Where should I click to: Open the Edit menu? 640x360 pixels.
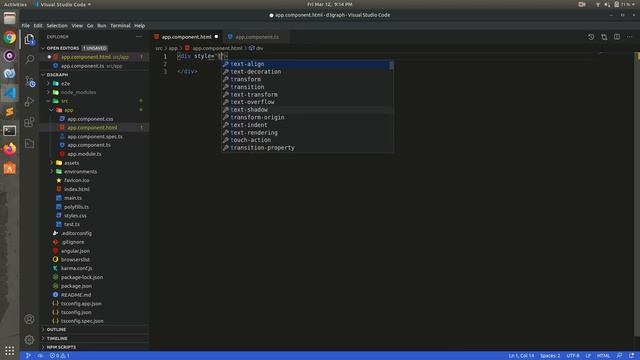(38, 25)
